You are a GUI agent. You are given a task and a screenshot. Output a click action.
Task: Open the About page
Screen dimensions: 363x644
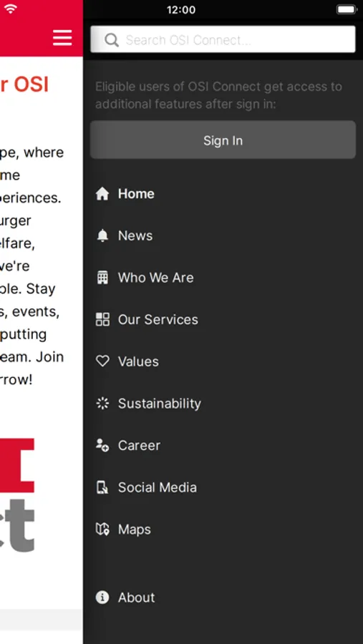click(x=137, y=597)
